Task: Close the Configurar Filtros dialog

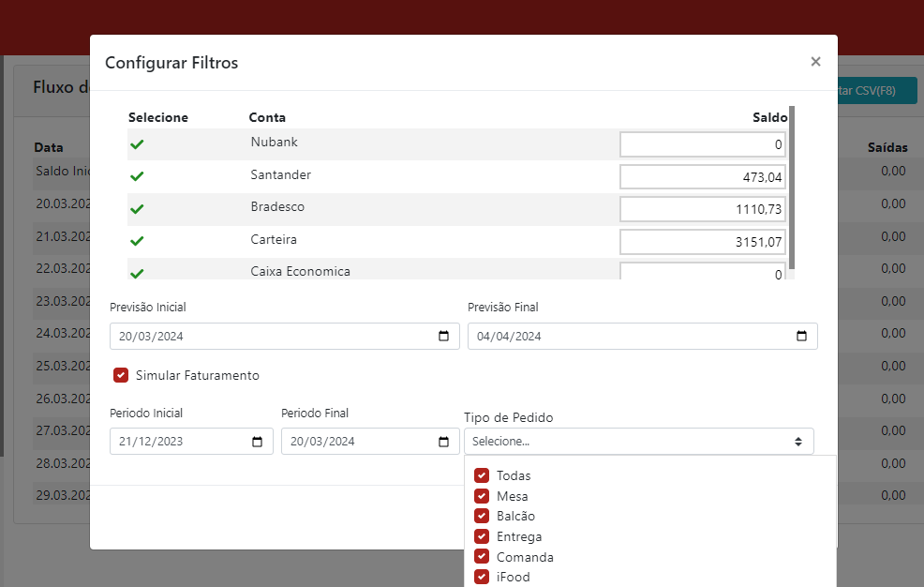Action: click(x=815, y=62)
